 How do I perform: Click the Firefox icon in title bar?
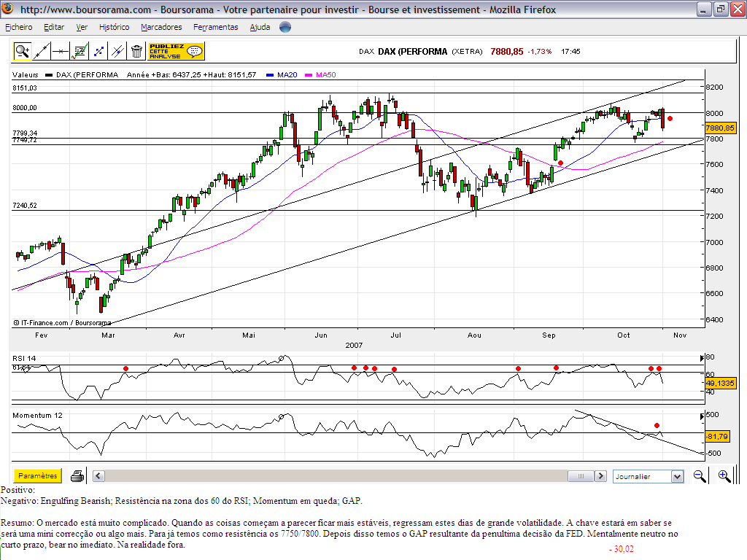click(7, 9)
